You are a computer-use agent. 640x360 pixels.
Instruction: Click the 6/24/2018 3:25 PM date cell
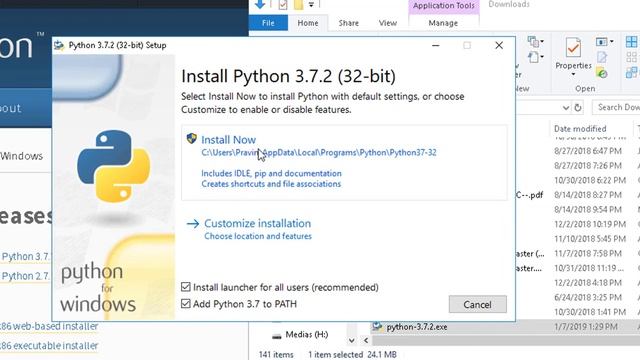coord(588,298)
